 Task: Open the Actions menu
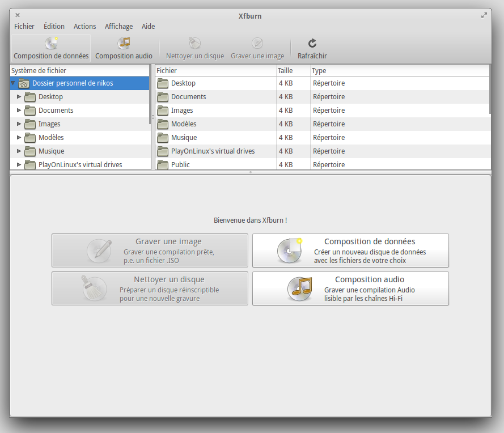[84, 26]
